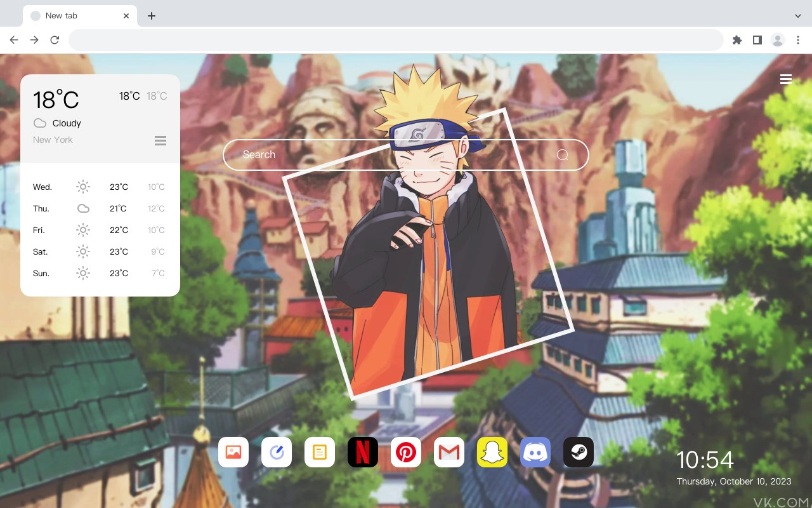Screen dimensions: 812x508
Task: Click the sunny icon in Sat. row
Action: [x=83, y=251]
